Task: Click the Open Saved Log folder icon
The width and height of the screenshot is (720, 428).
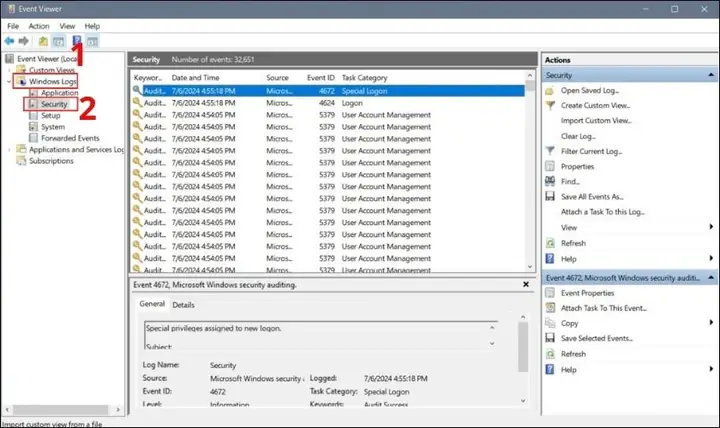Action: 550,90
